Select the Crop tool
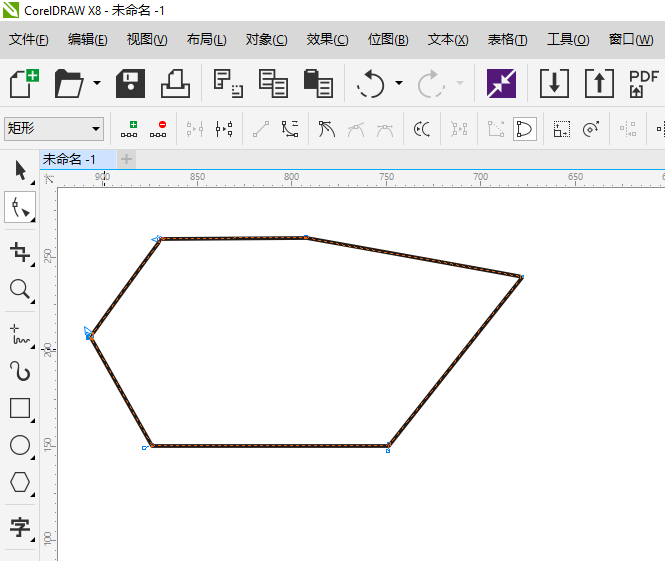 pyautogui.click(x=20, y=251)
